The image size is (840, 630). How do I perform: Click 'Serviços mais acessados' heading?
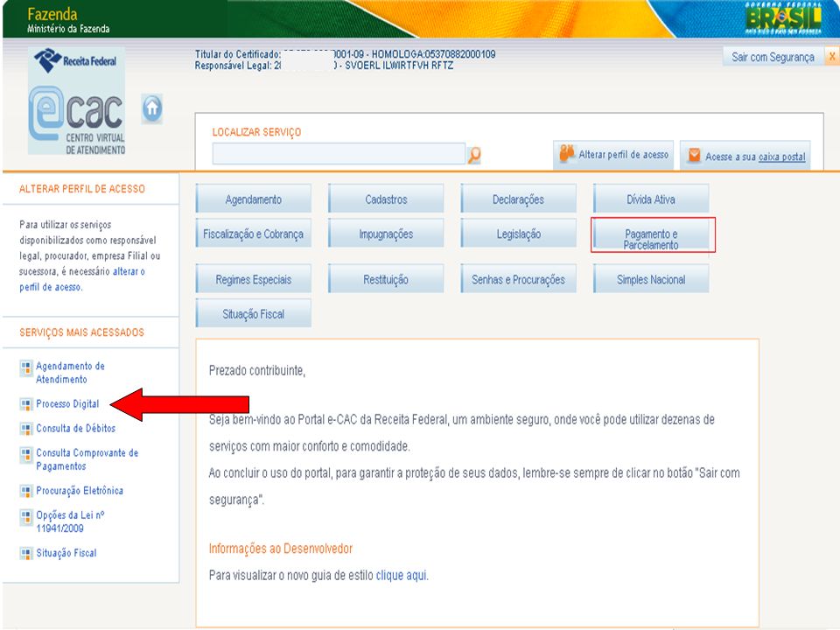[x=82, y=332]
